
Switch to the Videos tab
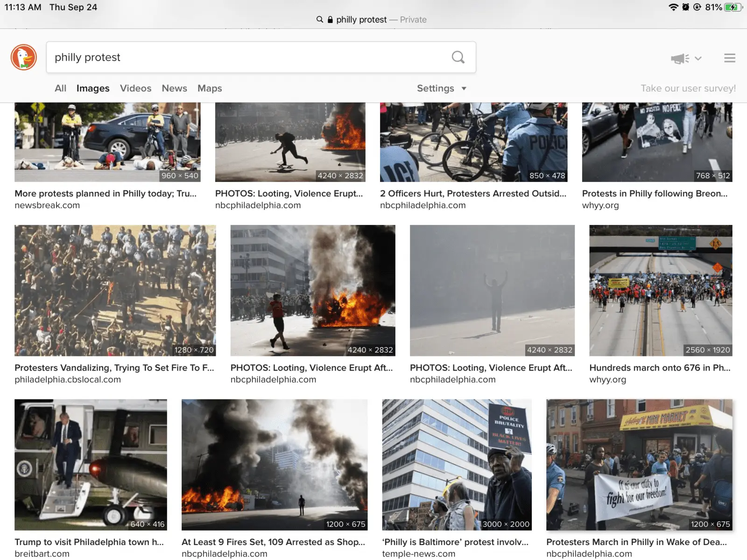coord(135,88)
